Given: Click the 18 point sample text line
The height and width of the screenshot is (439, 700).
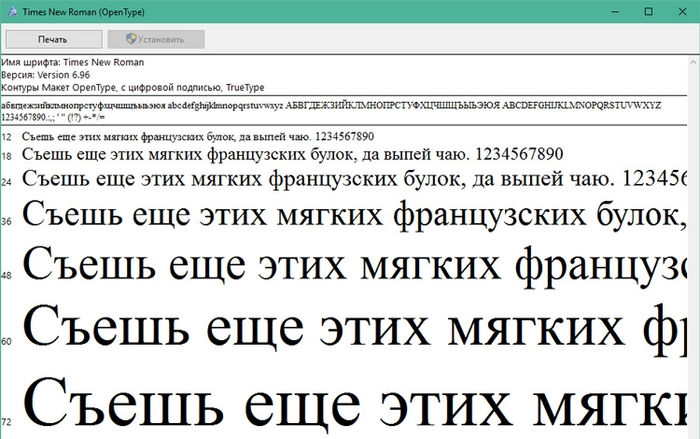Looking at the screenshot, I should 290,155.
